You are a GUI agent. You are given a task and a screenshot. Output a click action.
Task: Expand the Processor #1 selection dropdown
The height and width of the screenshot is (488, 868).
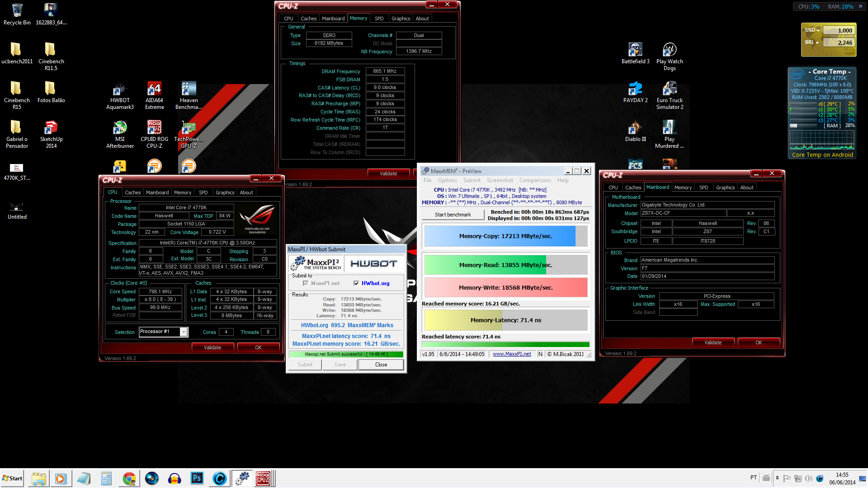(x=184, y=332)
